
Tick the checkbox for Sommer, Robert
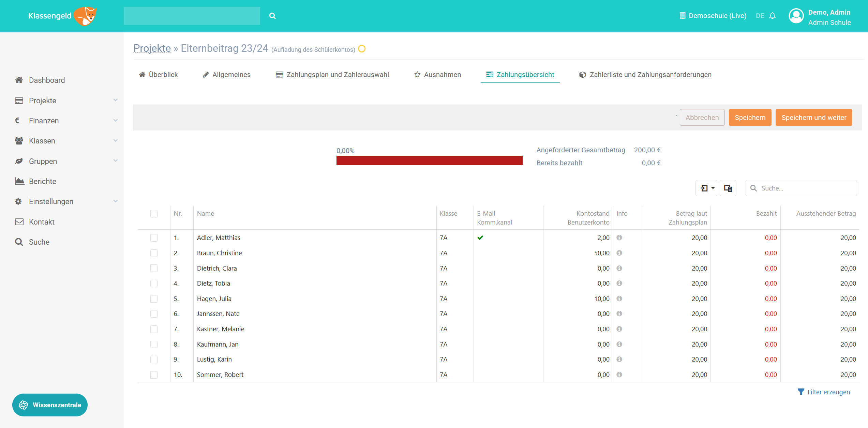click(x=154, y=375)
